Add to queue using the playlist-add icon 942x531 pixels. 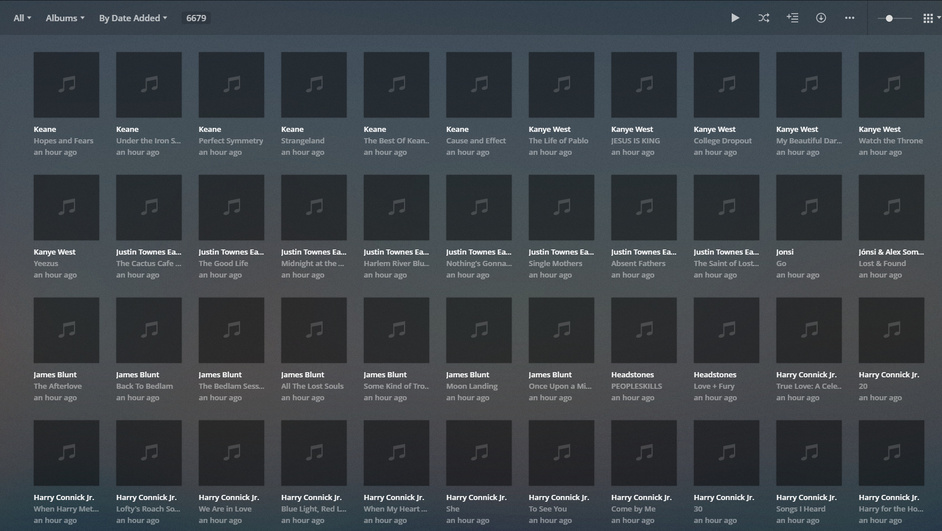pos(792,18)
